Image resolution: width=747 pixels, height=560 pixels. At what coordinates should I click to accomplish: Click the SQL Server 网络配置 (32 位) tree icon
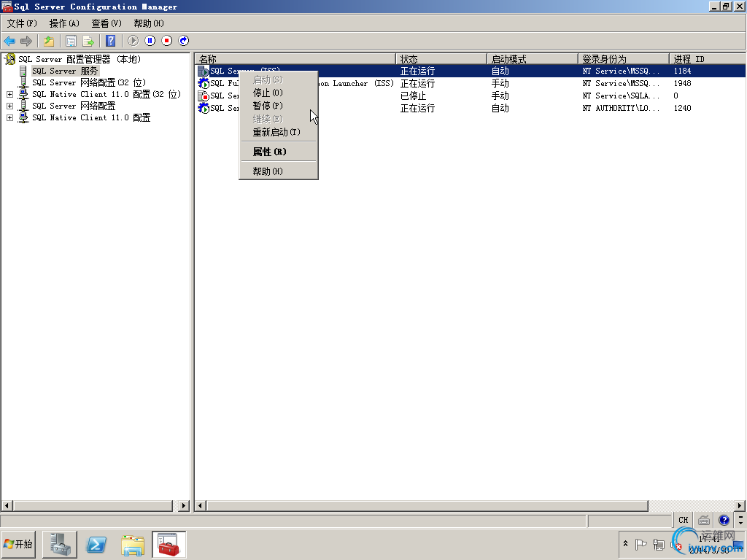click(23, 82)
